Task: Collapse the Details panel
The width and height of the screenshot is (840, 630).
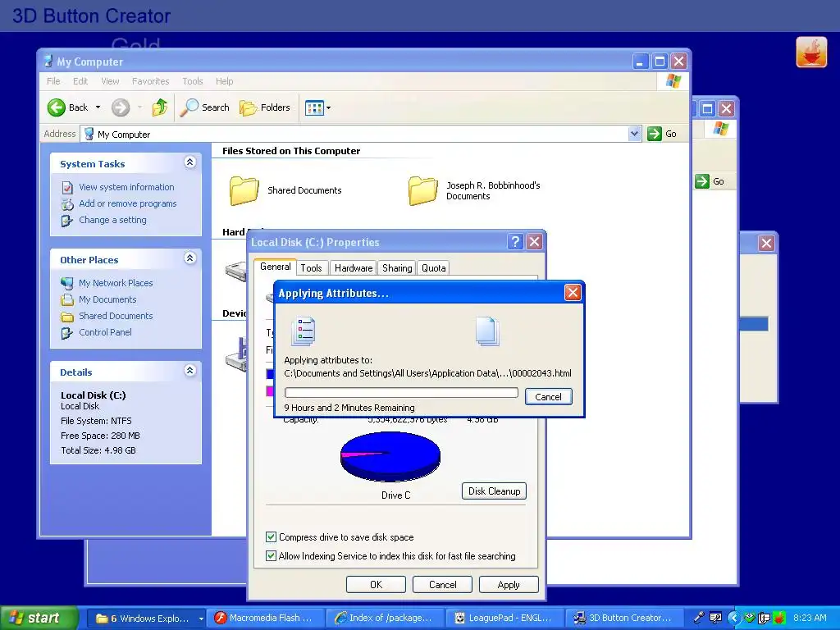Action: (189, 371)
